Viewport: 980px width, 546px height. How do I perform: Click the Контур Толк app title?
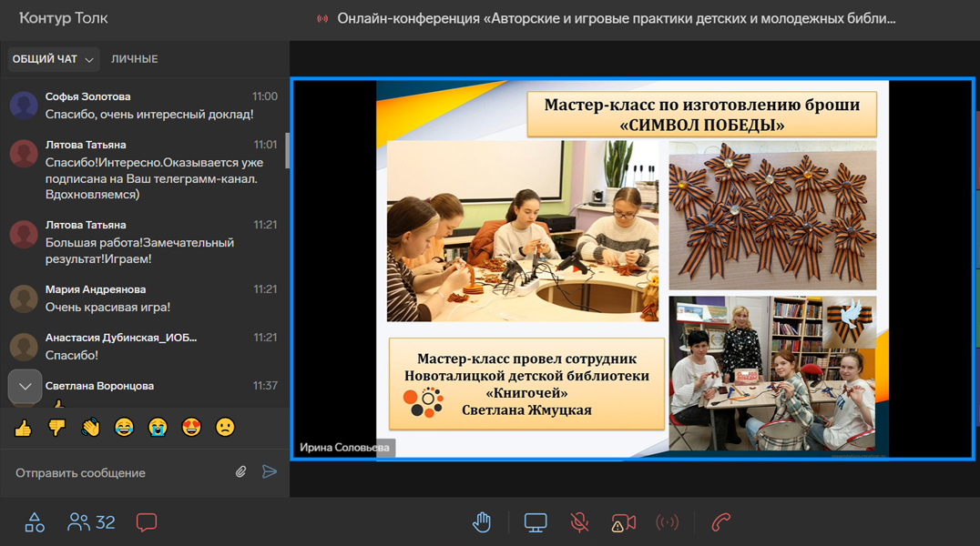(x=66, y=18)
